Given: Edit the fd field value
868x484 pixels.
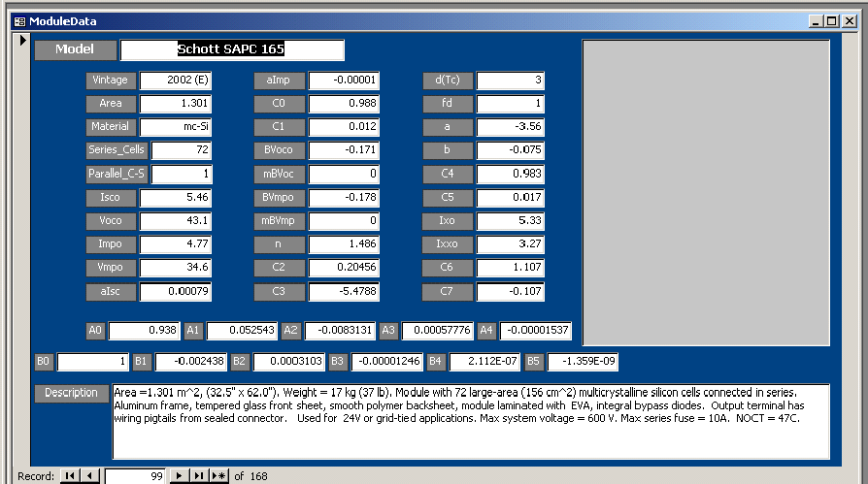Looking at the screenshot, I should click(511, 104).
